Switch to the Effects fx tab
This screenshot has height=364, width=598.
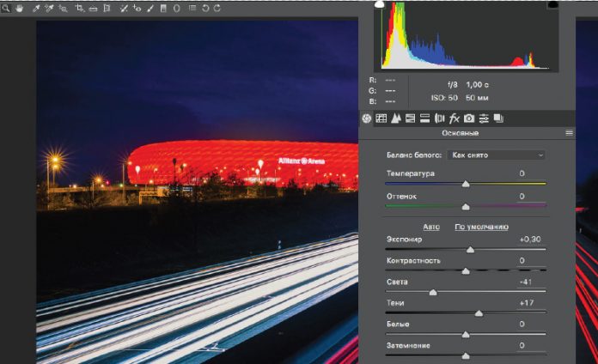click(455, 118)
